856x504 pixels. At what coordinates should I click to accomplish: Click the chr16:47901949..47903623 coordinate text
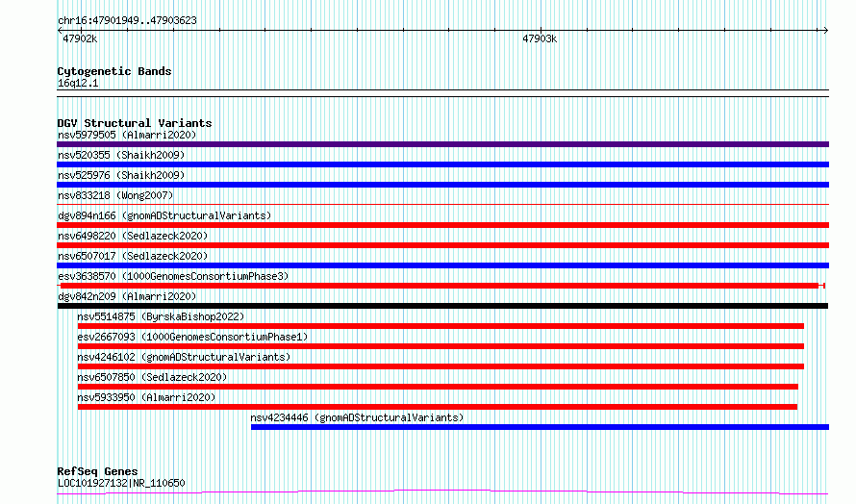coord(127,21)
